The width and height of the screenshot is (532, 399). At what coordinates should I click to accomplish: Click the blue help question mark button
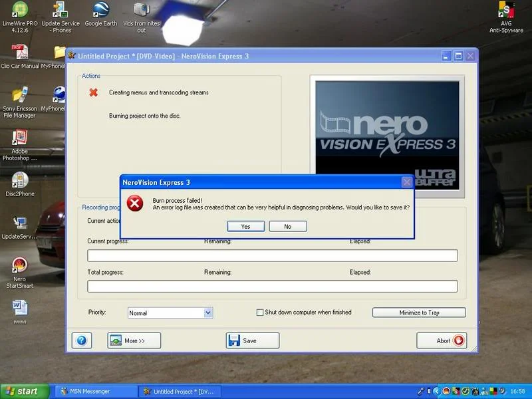tap(82, 340)
